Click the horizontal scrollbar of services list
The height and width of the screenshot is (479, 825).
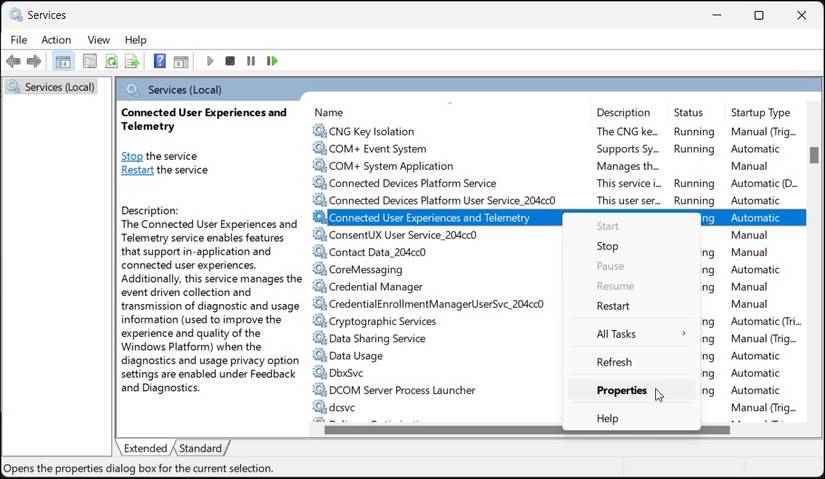tap(527, 430)
